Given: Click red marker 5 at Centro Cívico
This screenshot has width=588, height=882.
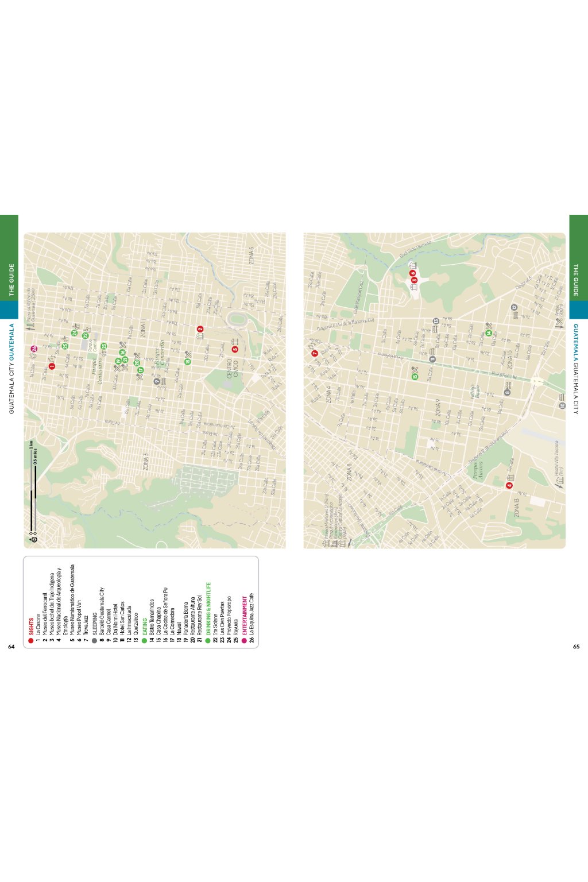Looking at the screenshot, I should coord(235,349).
